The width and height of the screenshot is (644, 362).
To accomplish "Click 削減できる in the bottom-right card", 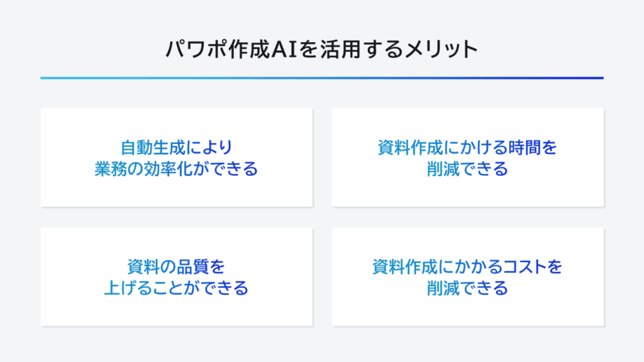I will 467,288.
